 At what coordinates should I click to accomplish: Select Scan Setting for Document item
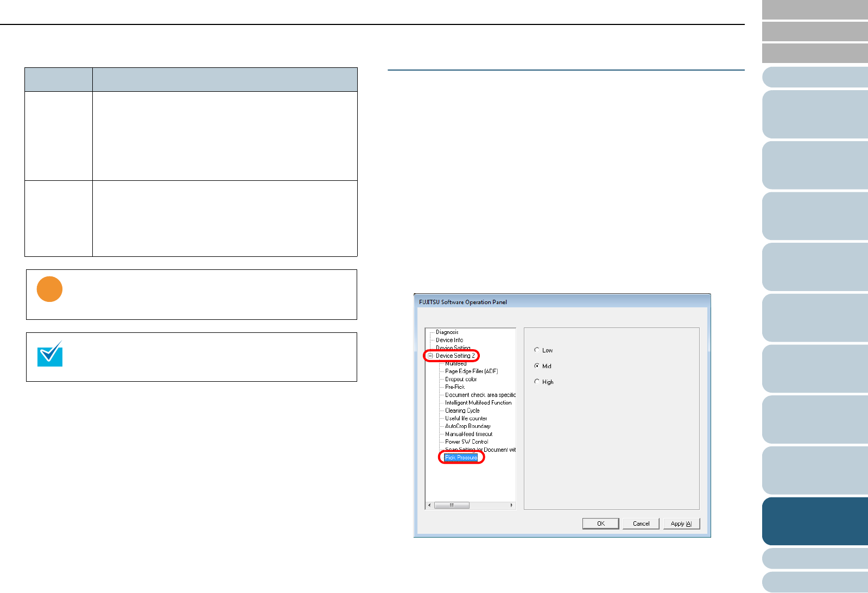tap(480, 450)
